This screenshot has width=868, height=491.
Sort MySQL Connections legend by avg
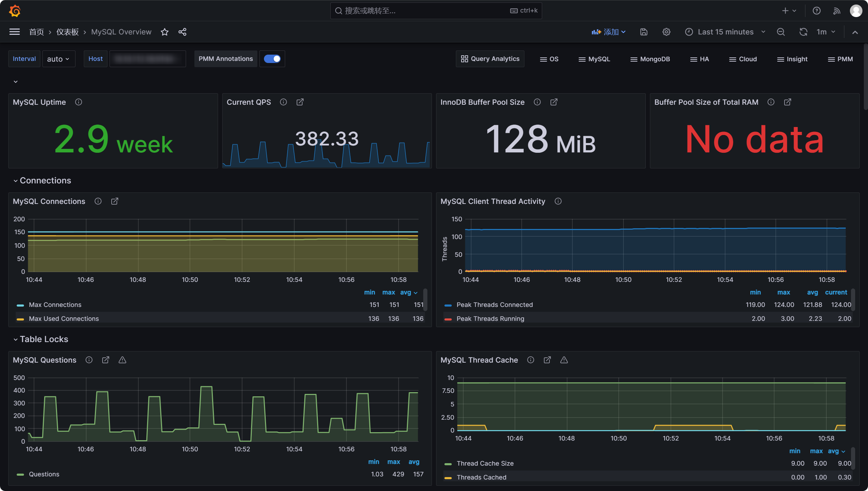tap(405, 292)
